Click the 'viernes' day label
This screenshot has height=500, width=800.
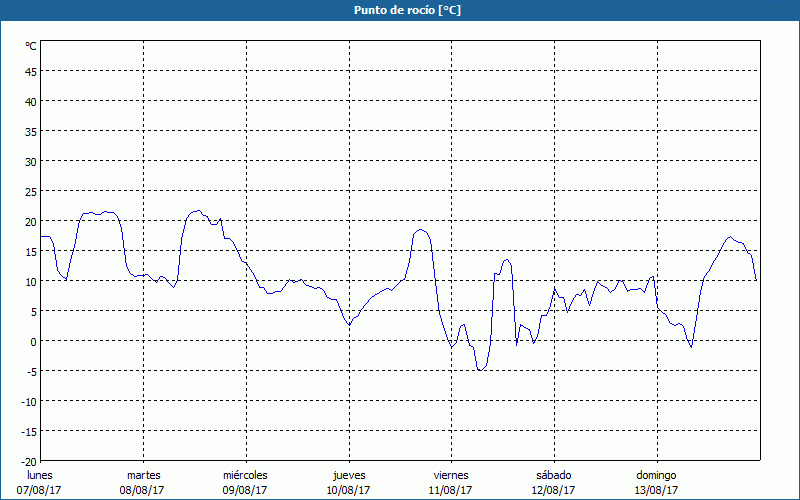click(x=451, y=475)
